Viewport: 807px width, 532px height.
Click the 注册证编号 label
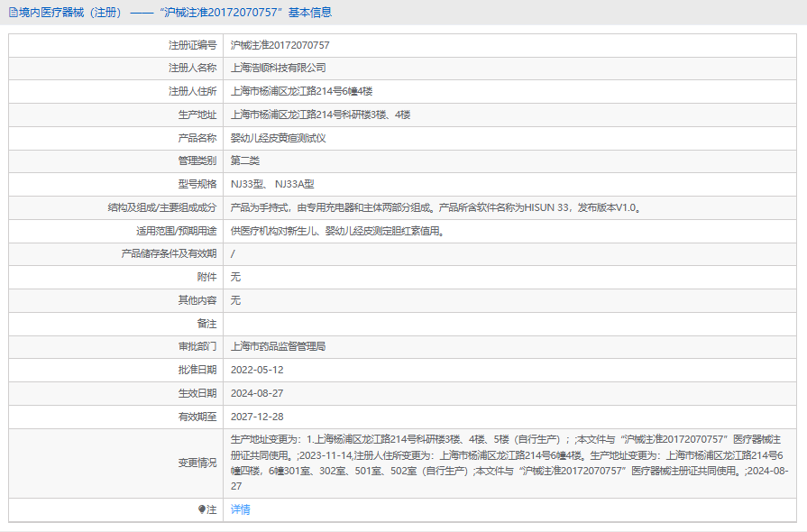click(192, 45)
